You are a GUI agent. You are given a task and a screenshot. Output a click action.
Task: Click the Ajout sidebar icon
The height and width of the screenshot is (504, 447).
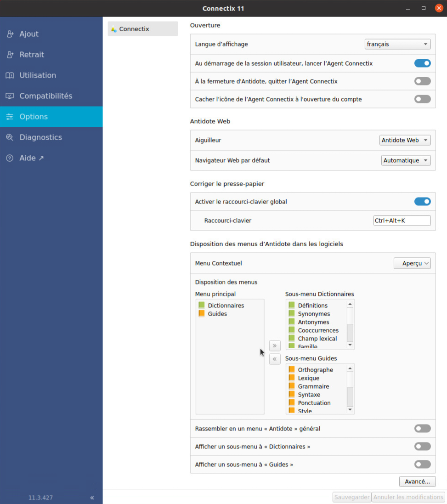(10, 34)
